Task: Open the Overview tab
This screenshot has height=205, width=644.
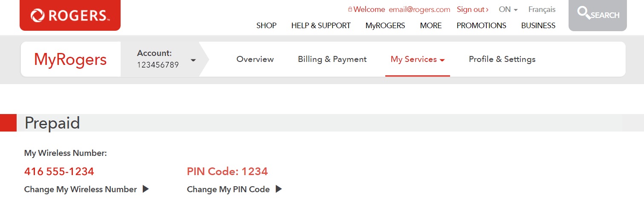Action: coord(255,59)
